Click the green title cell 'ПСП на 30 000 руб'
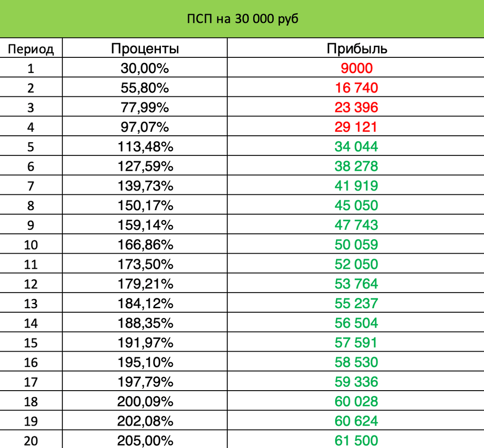 242,19
